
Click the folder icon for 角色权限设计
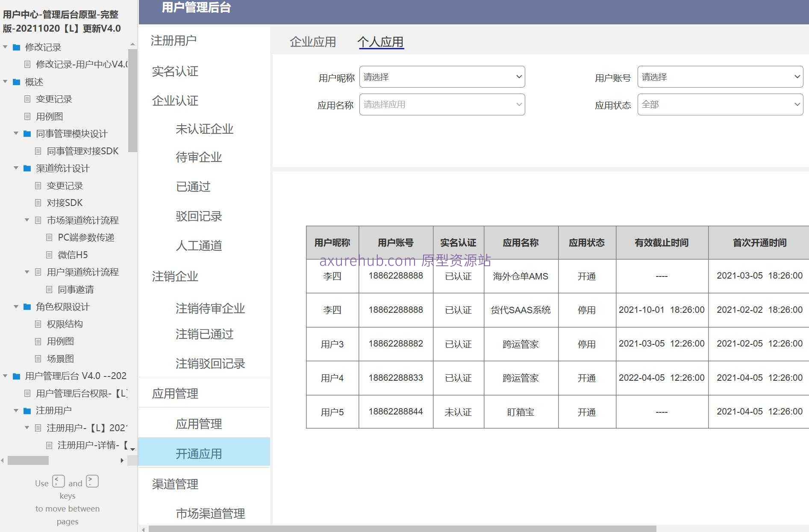coord(26,306)
